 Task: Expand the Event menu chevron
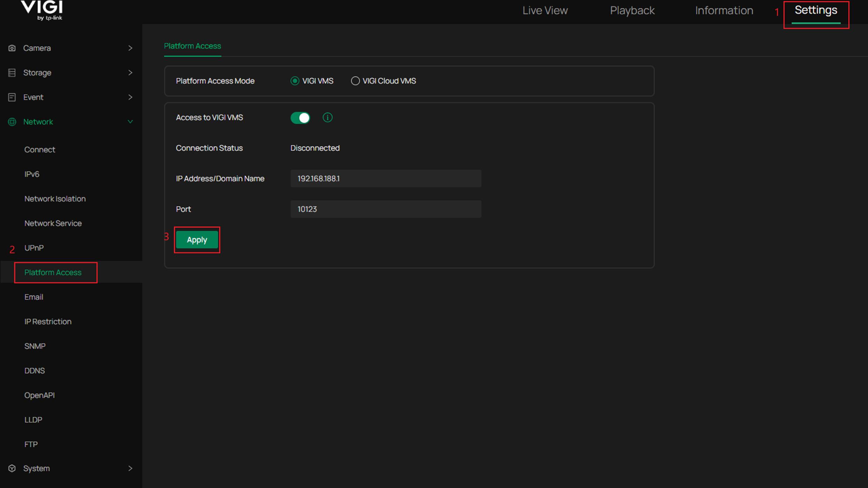point(130,97)
